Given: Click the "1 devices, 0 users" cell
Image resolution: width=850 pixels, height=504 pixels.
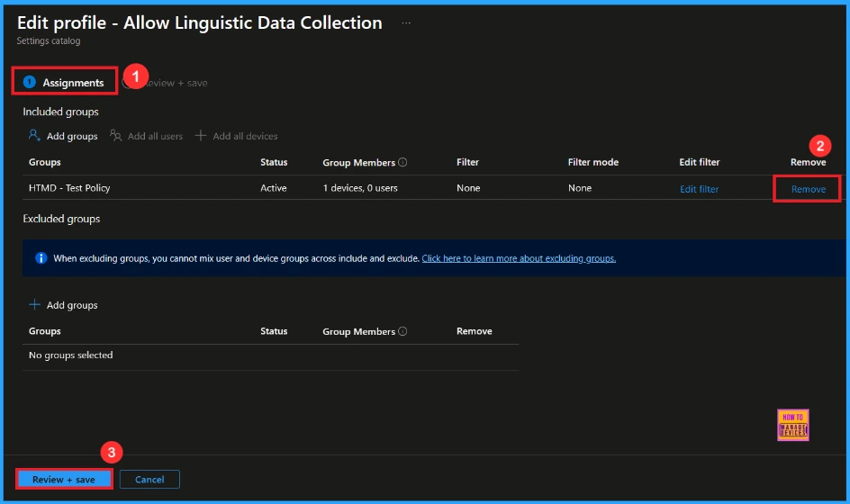Looking at the screenshot, I should click(x=360, y=188).
